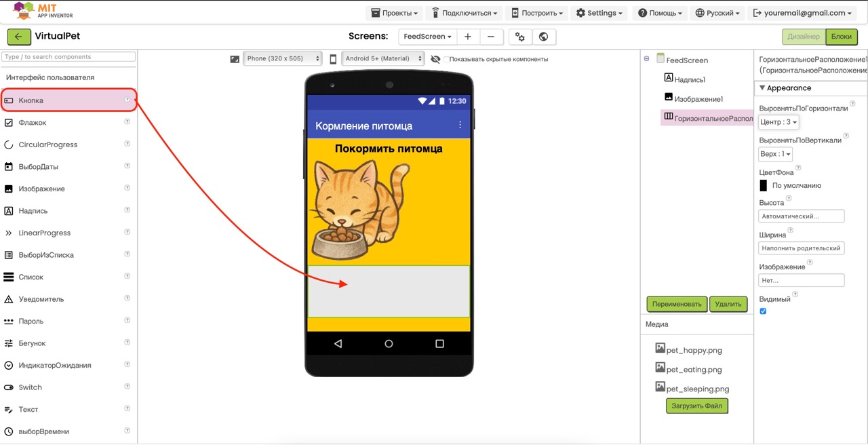
Task: Click the Ширина property field
Action: click(x=802, y=248)
